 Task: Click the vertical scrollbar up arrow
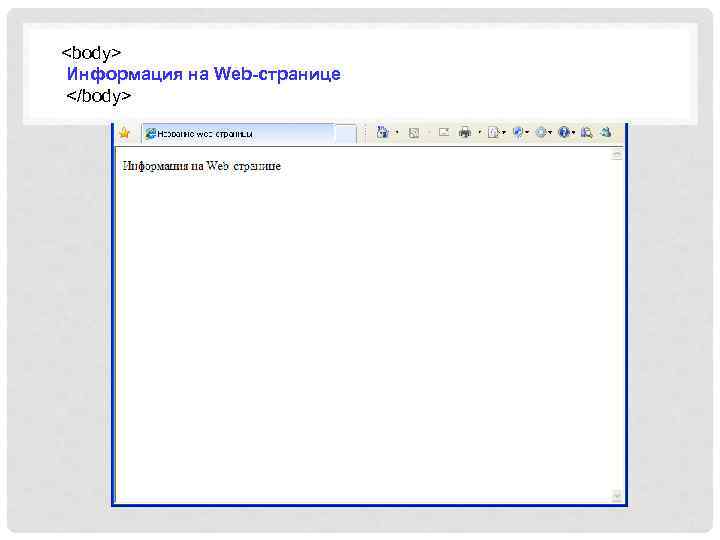point(617,155)
